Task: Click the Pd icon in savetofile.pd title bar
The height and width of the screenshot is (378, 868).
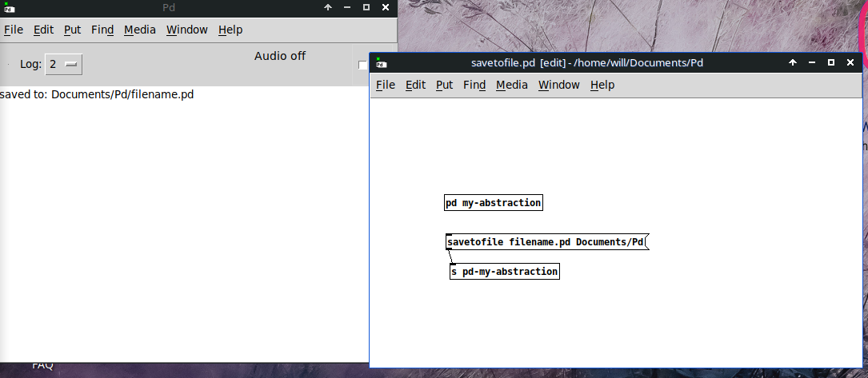Action: [x=382, y=63]
